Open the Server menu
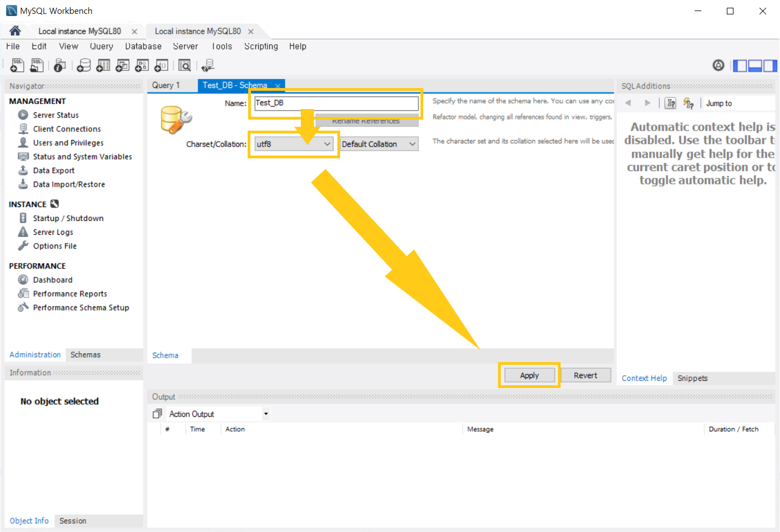The height and width of the screenshot is (532, 780). coord(185,47)
